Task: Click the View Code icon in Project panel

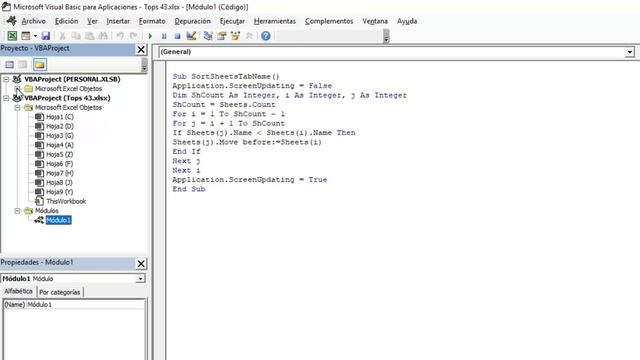Action: tap(9, 64)
